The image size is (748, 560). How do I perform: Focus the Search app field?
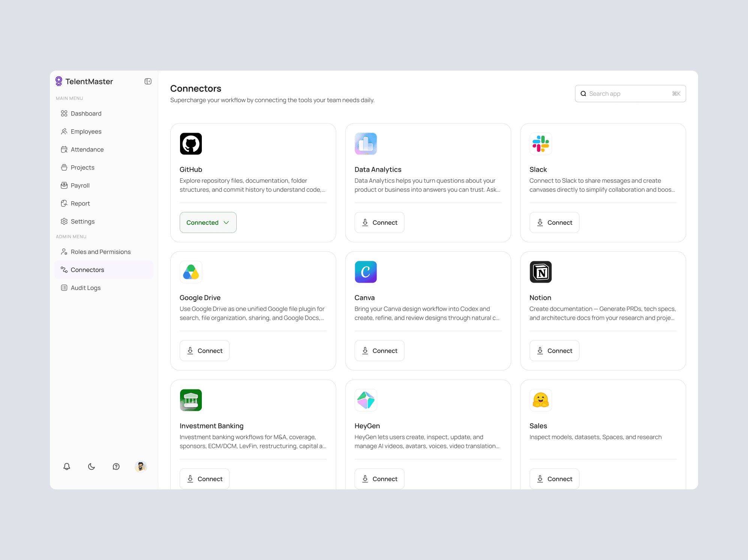point(630,94)
